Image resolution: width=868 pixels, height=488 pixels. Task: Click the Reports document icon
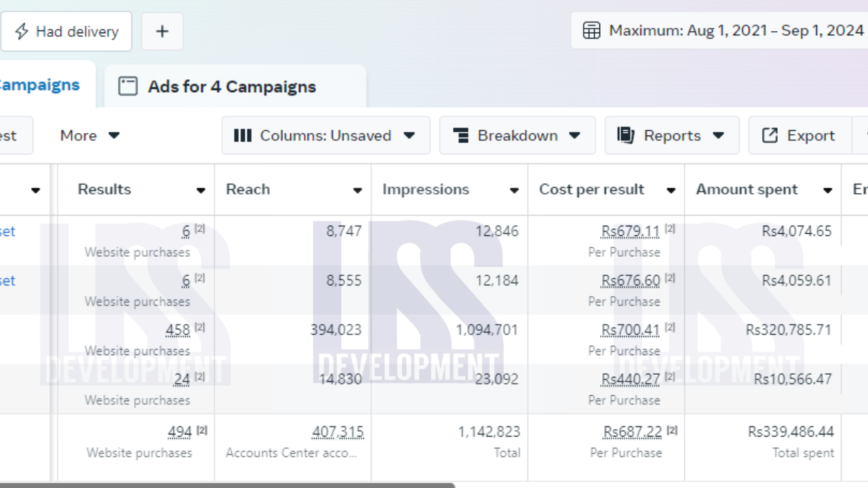[626, 135]
